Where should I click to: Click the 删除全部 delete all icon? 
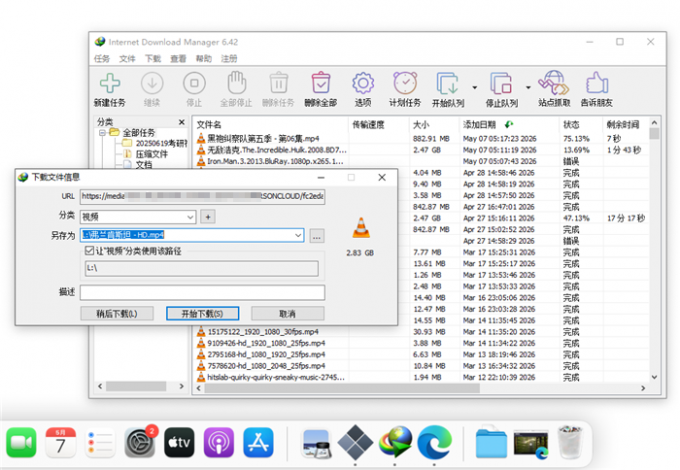tap(321, 83)
